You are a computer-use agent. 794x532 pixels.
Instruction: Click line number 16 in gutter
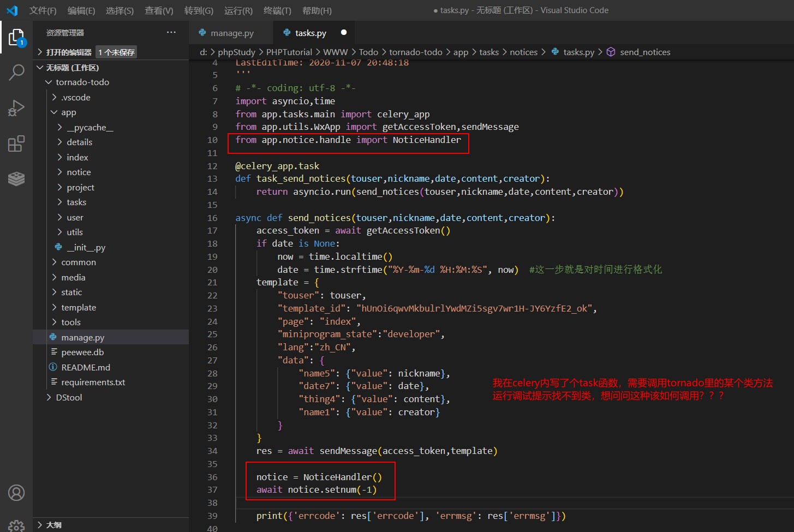pyautogui.click(x=212, y=218)
